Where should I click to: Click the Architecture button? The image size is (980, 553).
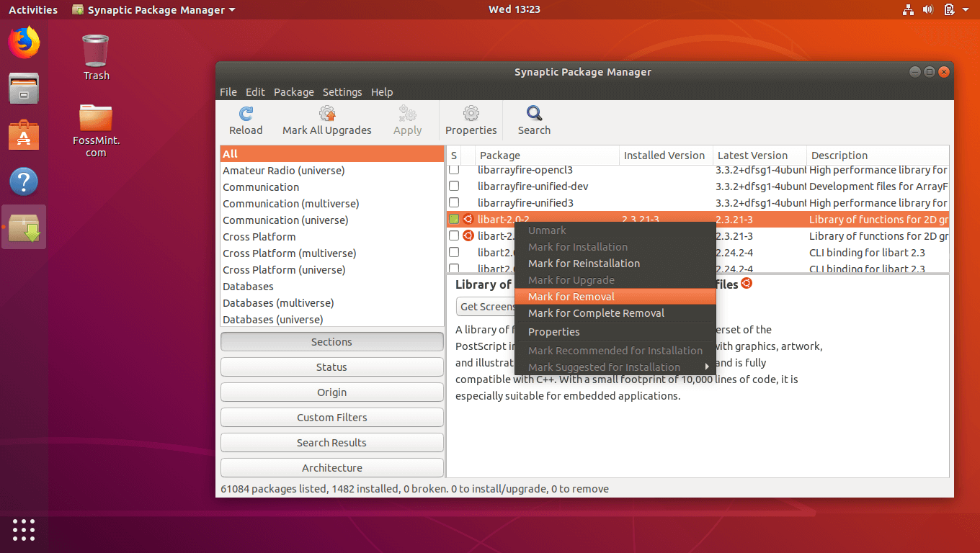[x=332, y=468]
